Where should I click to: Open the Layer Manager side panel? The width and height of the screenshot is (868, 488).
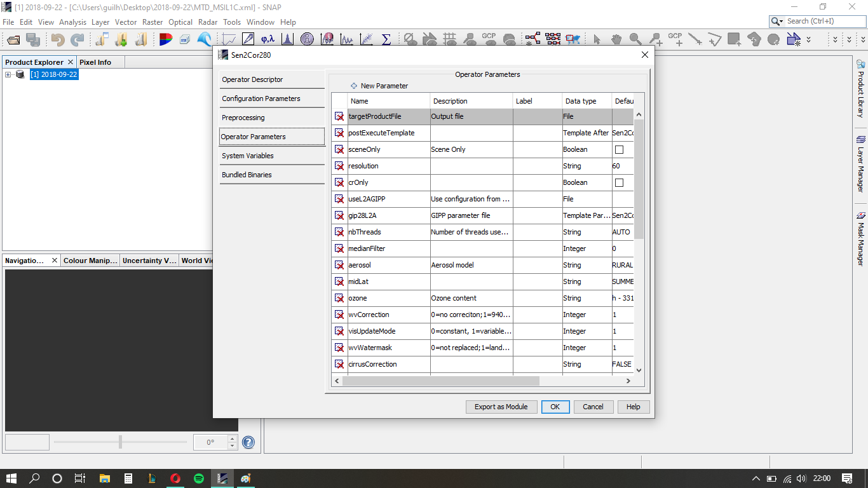click(x=861, y=163)
